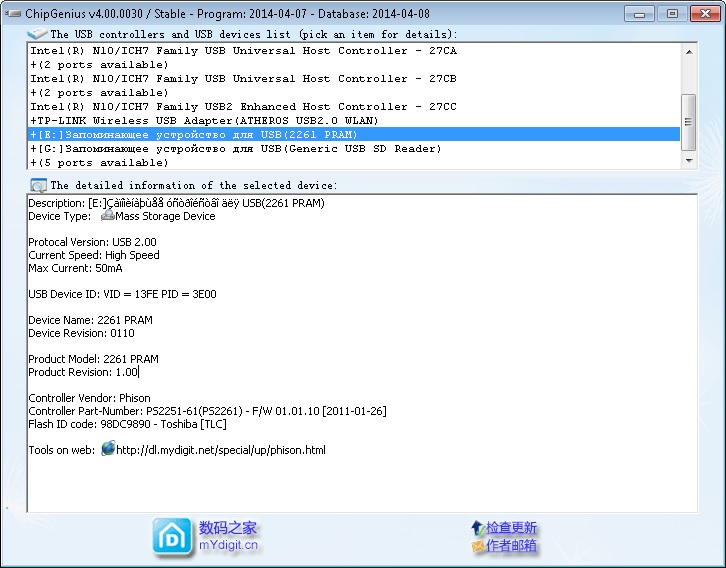Click the device list scroll down arrow
726x568 pixels.
(689, 161)
